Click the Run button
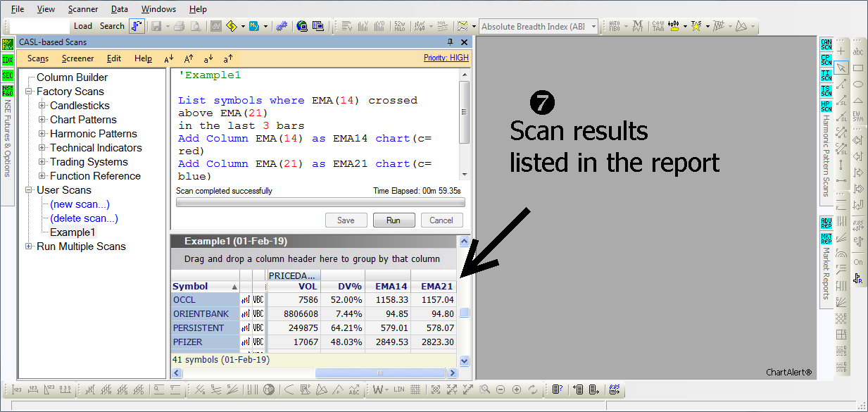868x412 pixels. click(394, 220)
